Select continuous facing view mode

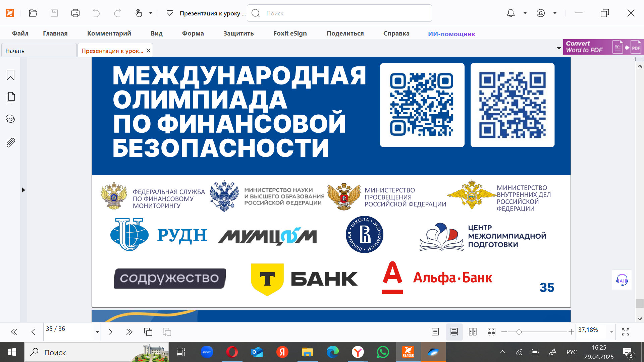click(491, 332)
